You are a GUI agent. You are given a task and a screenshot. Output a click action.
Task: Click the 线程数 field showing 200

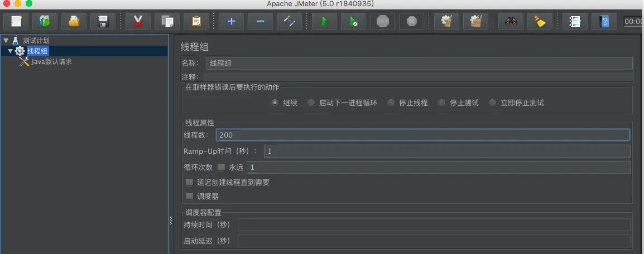423,135
